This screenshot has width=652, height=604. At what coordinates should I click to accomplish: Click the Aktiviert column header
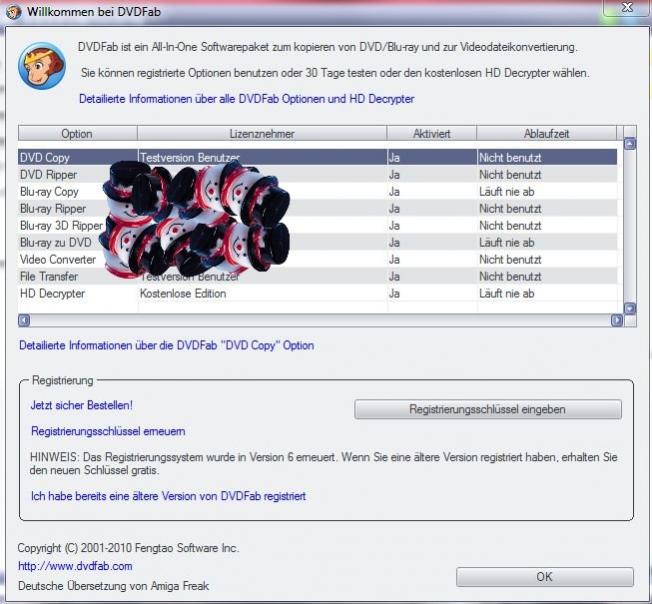(431, 133)
